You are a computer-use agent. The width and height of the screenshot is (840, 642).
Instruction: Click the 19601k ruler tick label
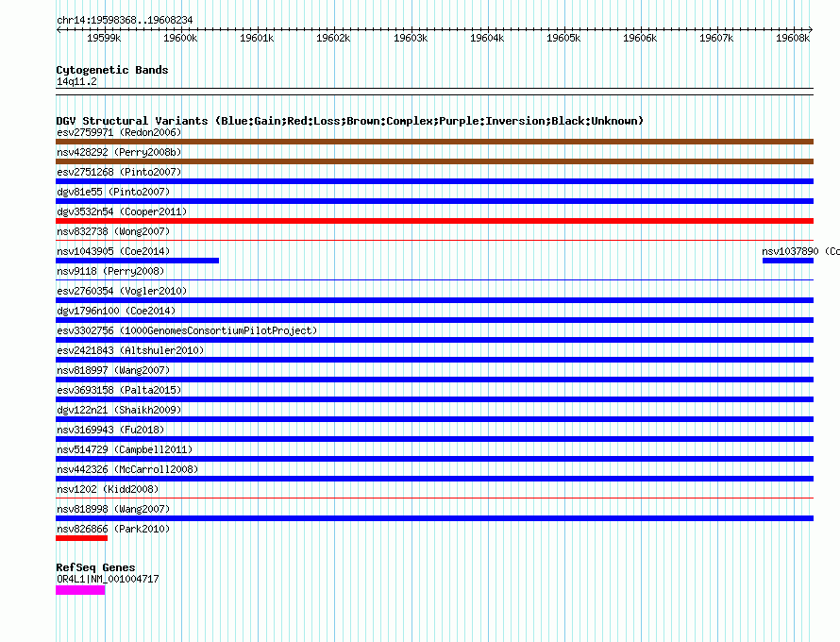257,38
